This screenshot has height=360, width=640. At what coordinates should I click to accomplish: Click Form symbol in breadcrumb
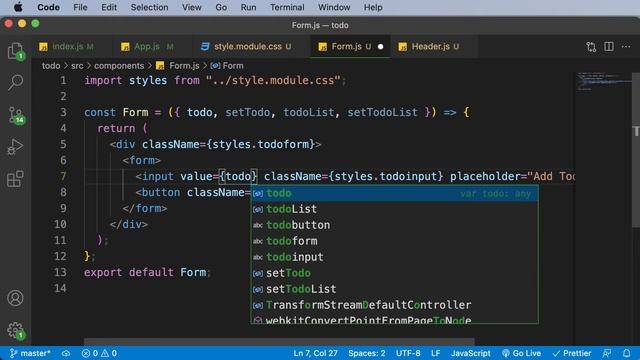(x=227, y=66)
